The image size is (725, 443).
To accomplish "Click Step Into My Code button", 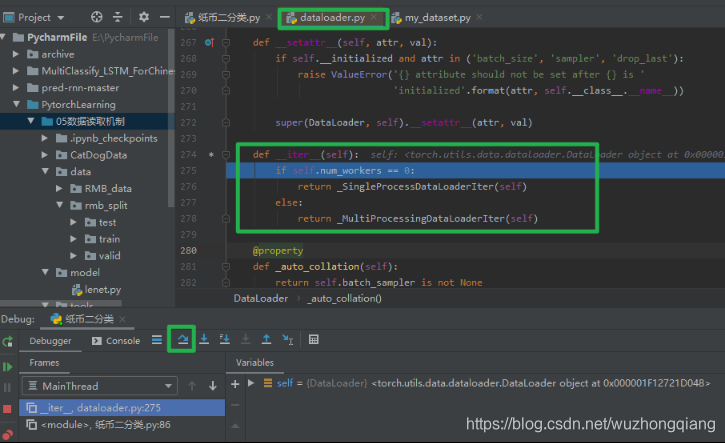I will coord(225,339).
